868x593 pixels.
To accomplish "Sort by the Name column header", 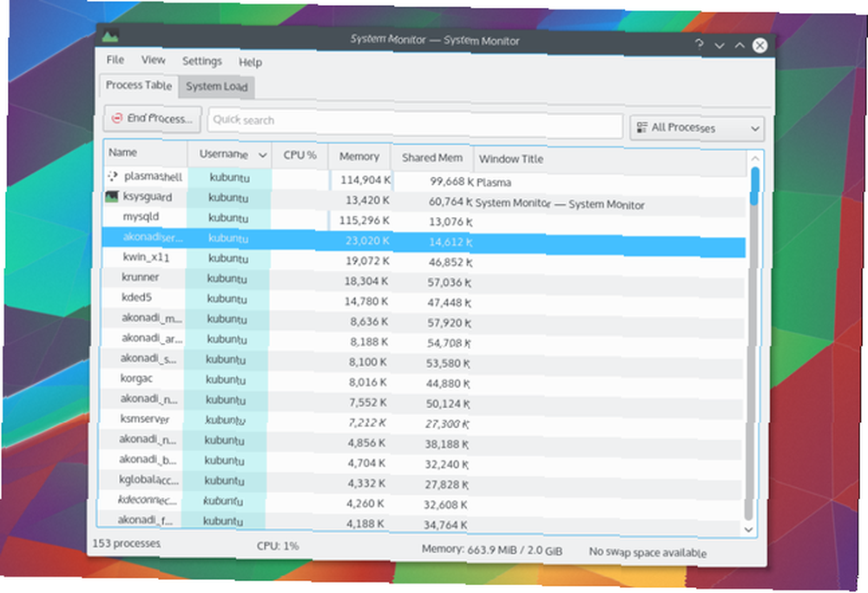I will pyautogui.click(x=146, y=153).
